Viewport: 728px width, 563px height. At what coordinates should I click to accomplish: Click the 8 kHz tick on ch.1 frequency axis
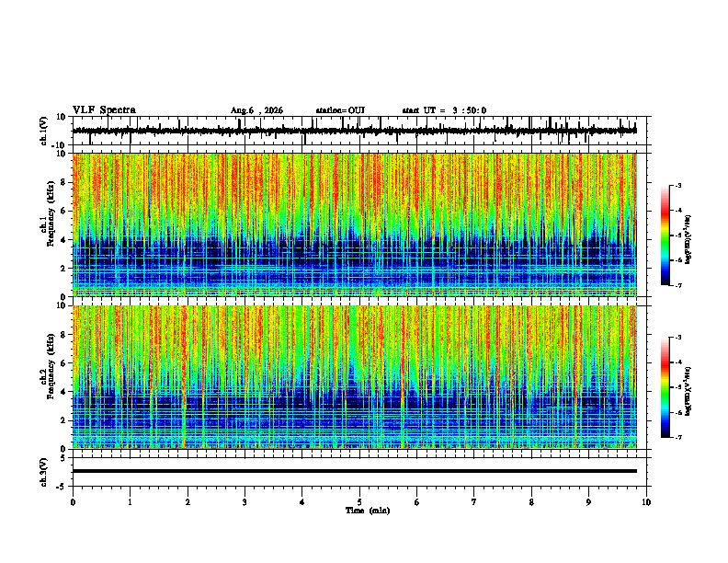pyautogui.click(x=63, y=182)
